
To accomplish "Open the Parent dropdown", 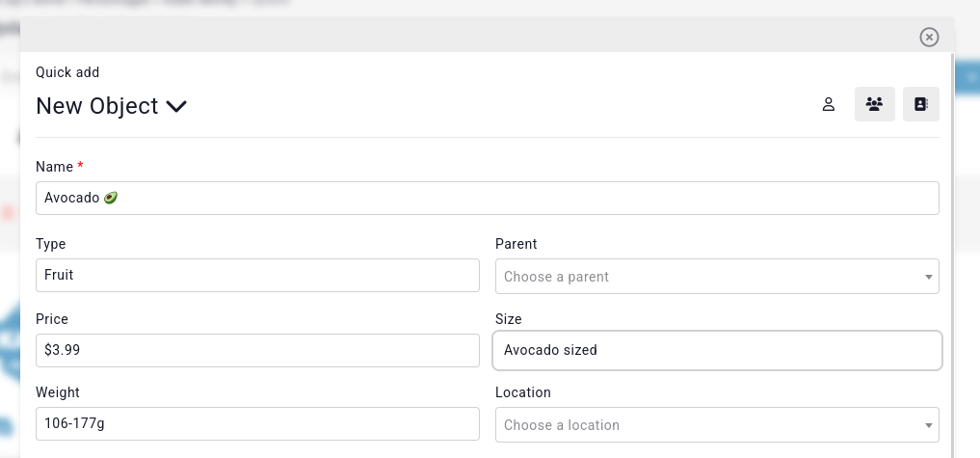I will [716, 277].
